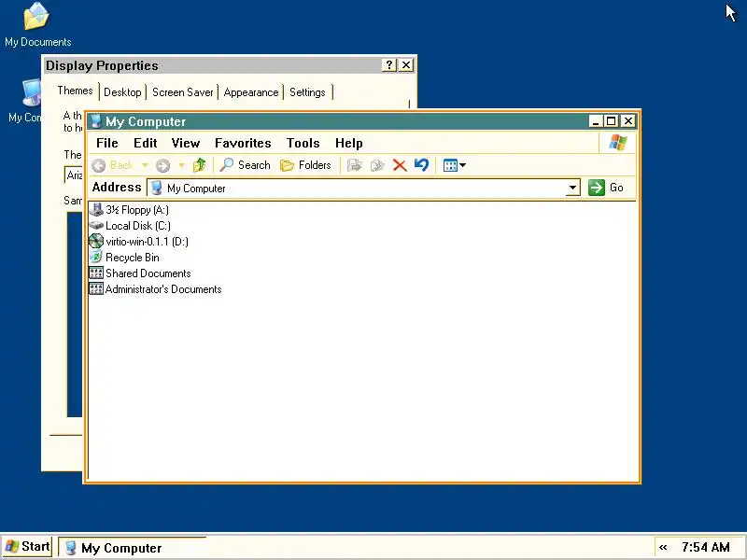Image resolution: width=747 pixels, height=560 pixels.
Task: Expand the Forward history dropdown arrow
Action: (181, 165)
